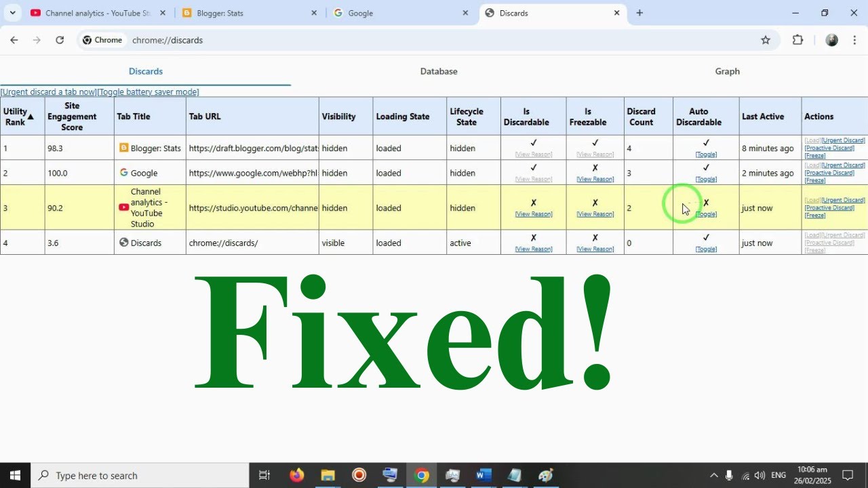Click the Site Engagement Score column header
868x488 pixels.
(x=79, y=117)
